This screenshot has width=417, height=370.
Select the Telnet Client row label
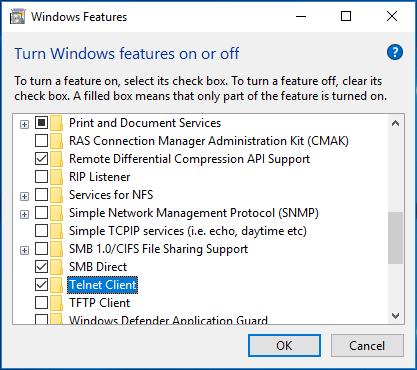(x=103, y=285)
